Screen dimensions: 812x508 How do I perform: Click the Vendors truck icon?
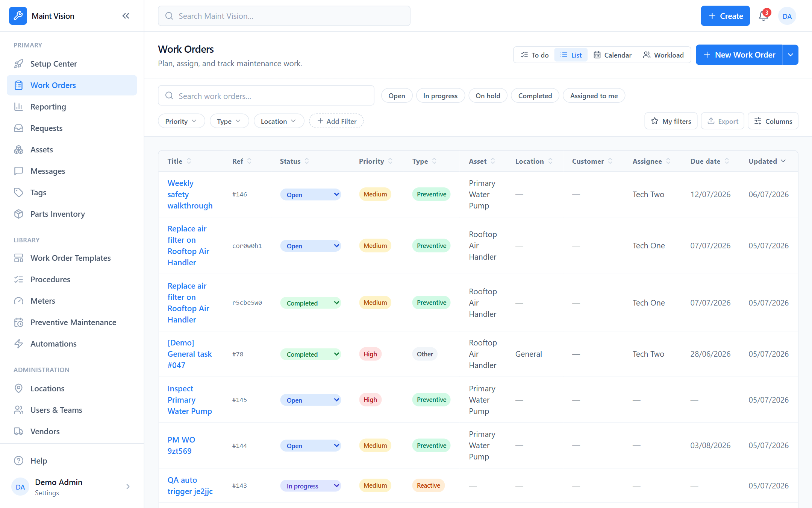(18, 431)
